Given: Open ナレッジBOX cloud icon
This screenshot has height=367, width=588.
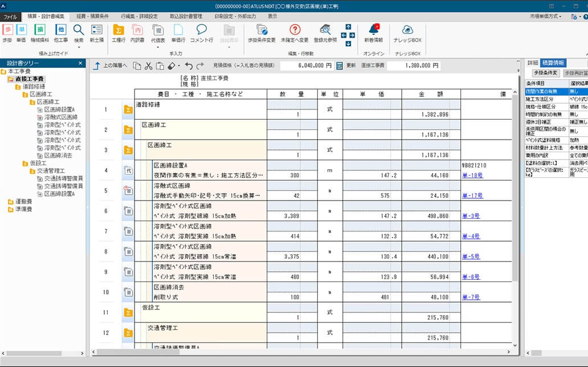Looking at the screenshot, I should 407,33.
